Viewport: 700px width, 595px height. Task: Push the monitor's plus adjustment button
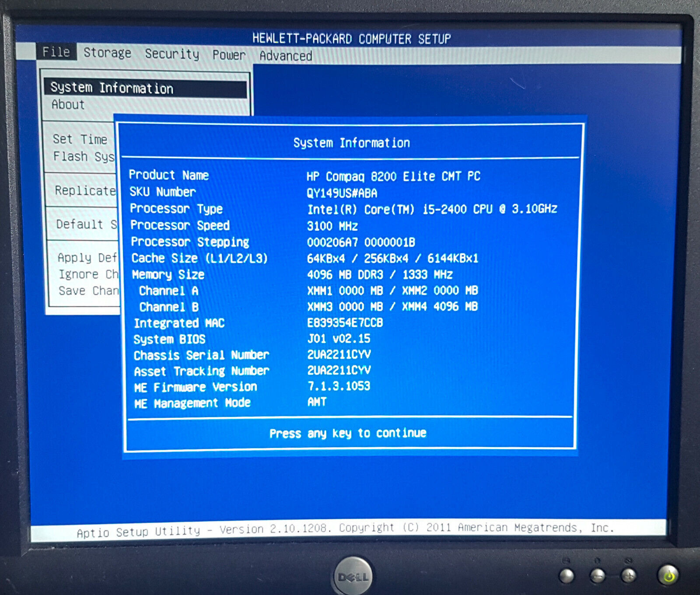pos(629,576)
